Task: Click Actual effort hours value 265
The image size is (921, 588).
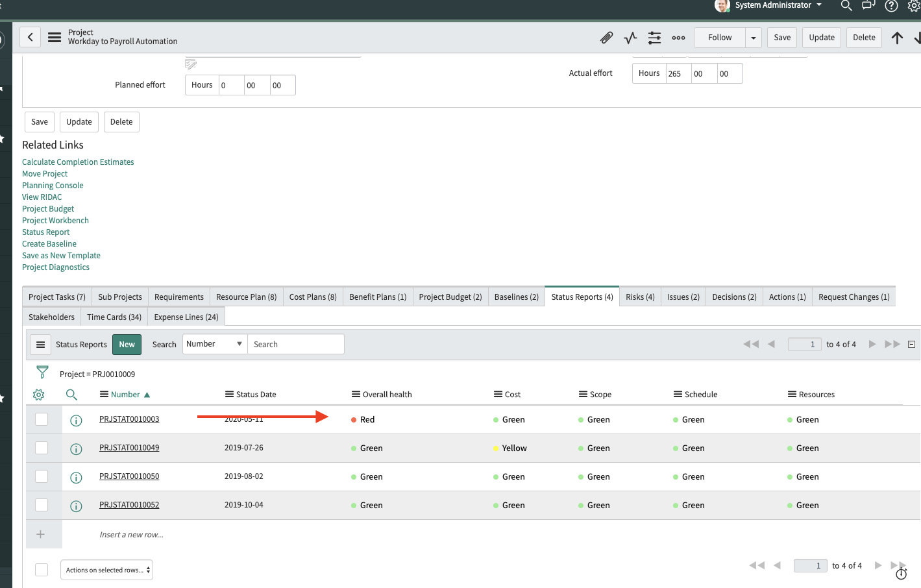Action: click(x=678, y=73)
